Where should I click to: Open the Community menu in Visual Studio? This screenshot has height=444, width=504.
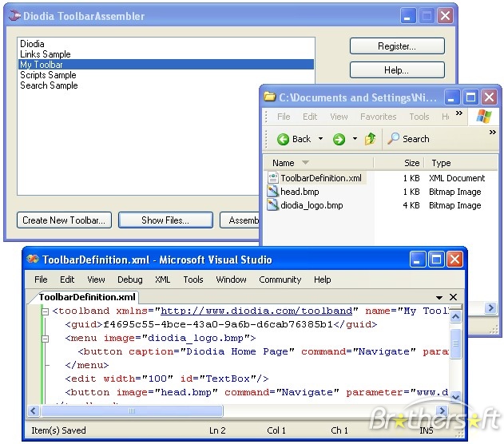click(280, 279)
